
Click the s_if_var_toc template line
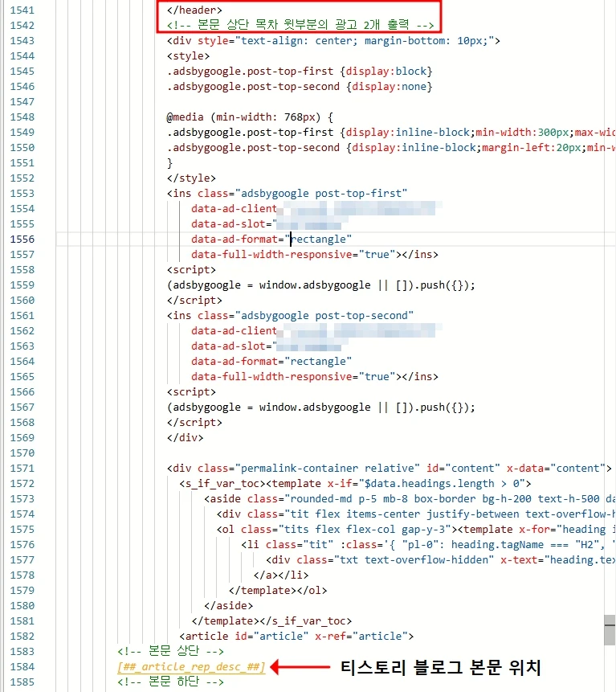tap(356, 484)
